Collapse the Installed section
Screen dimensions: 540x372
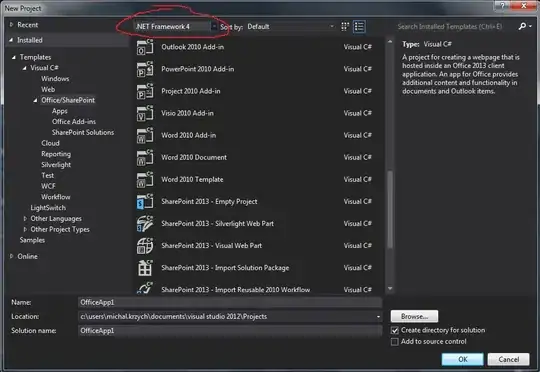[11, 40]
